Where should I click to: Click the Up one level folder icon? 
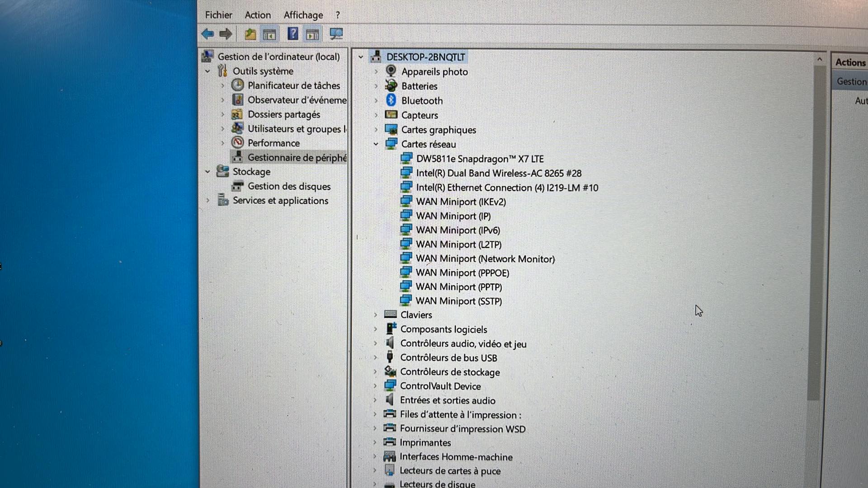(250, 34)
